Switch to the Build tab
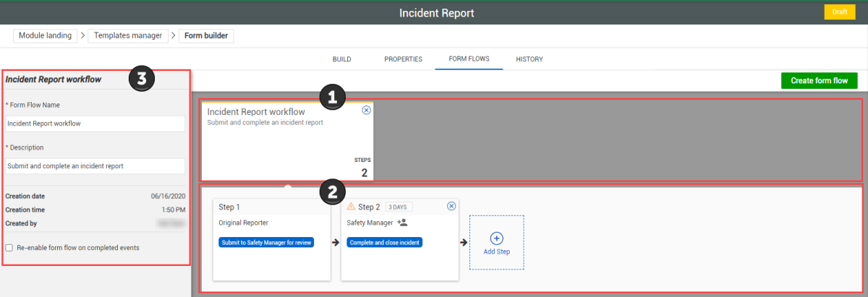Viewport: 868px width, 297px height. [x=341, y=59]
